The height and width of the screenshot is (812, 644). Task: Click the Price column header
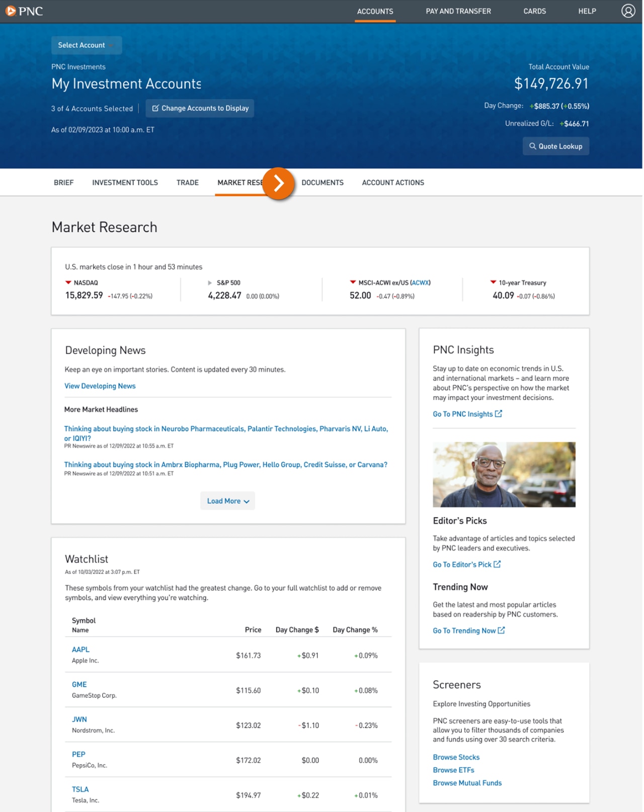pos(253,630)
